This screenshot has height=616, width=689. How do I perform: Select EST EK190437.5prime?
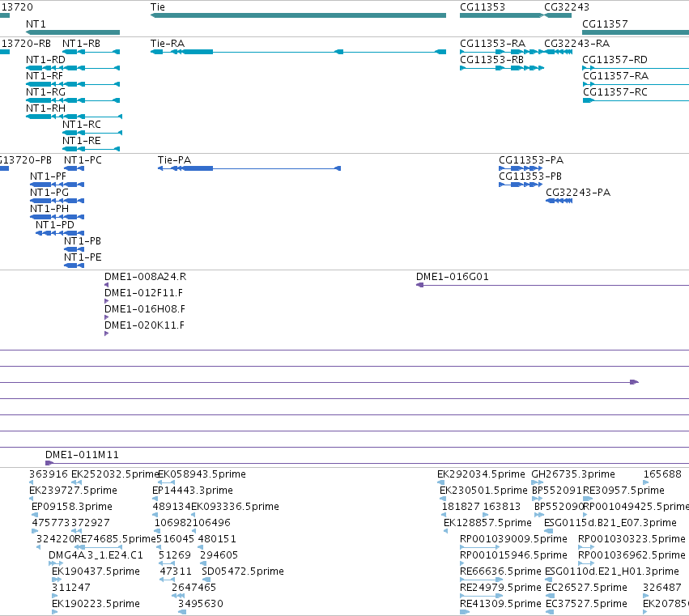(x=56, y=580)
